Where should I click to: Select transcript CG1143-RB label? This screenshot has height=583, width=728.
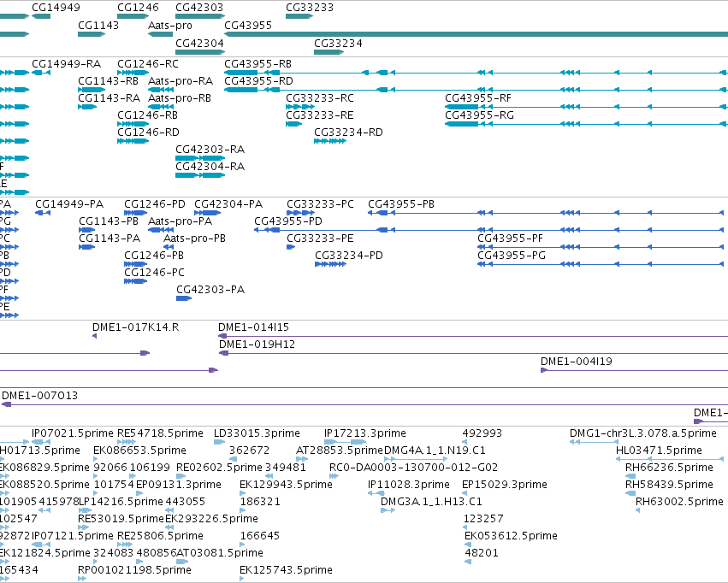pyautogui.click(x=108, y=80)
